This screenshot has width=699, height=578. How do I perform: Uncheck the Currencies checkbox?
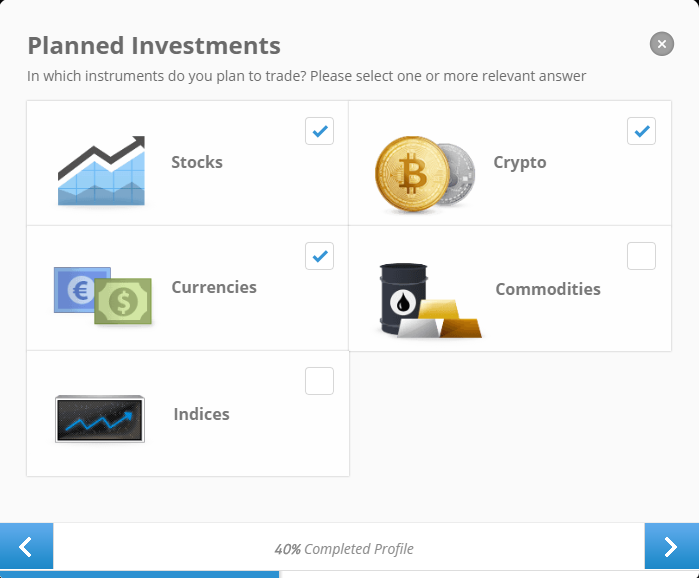tap(319, 256)
